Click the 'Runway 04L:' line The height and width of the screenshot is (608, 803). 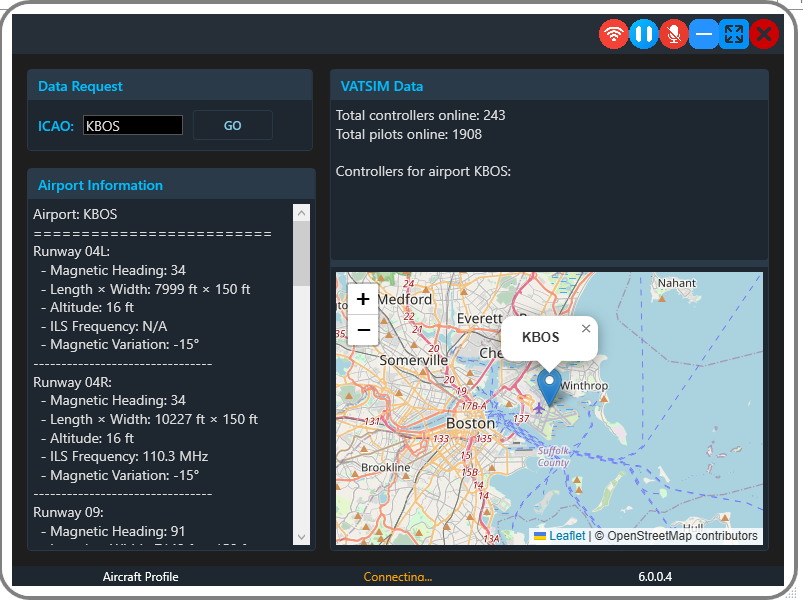[x=72, y=251]
